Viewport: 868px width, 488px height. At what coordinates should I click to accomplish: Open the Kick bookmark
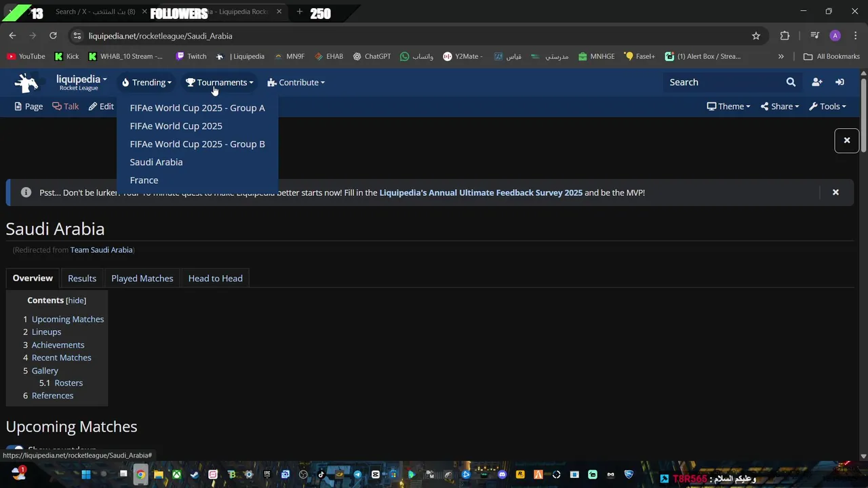pos(66,56)
